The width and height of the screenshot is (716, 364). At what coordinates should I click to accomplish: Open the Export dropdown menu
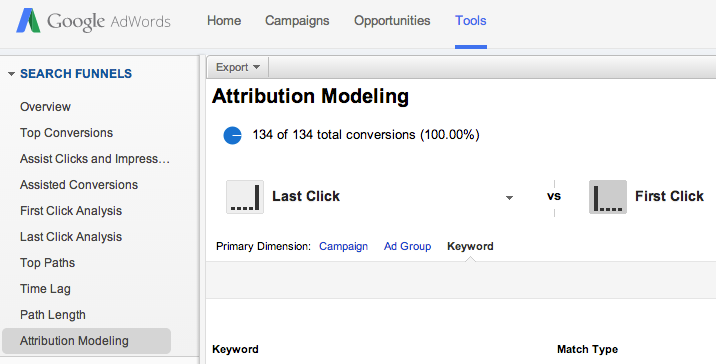tap(238, 67)
